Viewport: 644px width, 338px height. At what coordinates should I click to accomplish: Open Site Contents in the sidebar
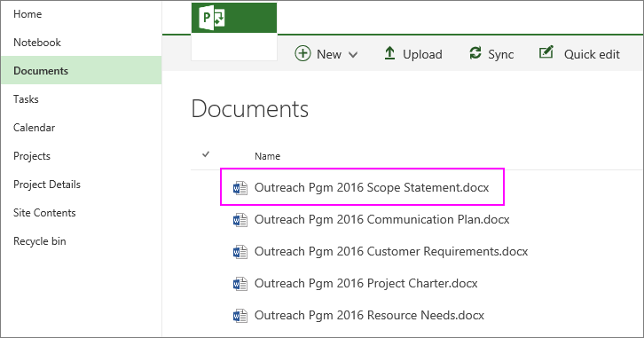coord(44,213)
